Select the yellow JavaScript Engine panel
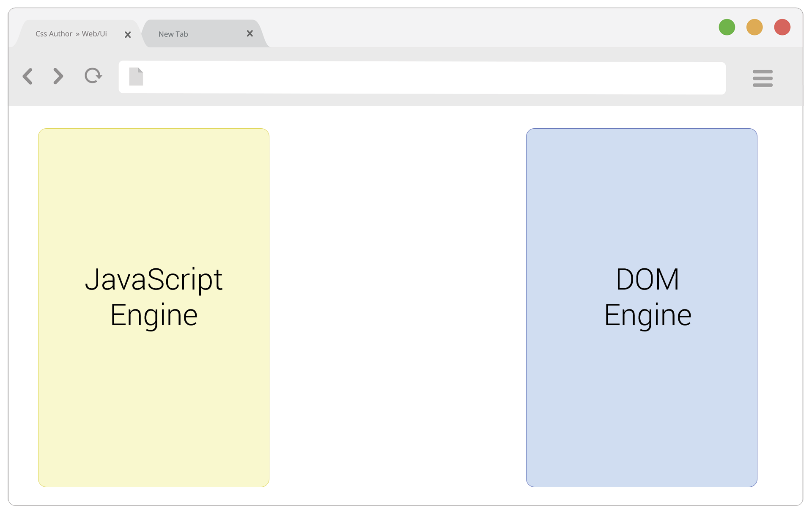 pyautogui.click(x=154, y=402)
